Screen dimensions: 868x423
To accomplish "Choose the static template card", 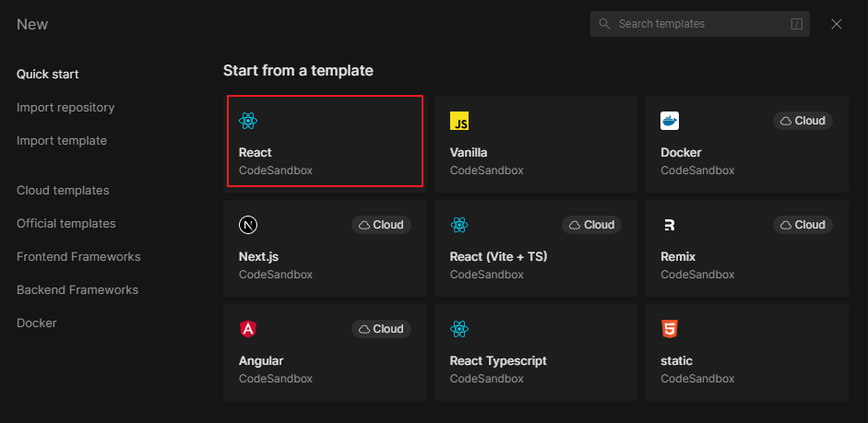I will point(746,352).
